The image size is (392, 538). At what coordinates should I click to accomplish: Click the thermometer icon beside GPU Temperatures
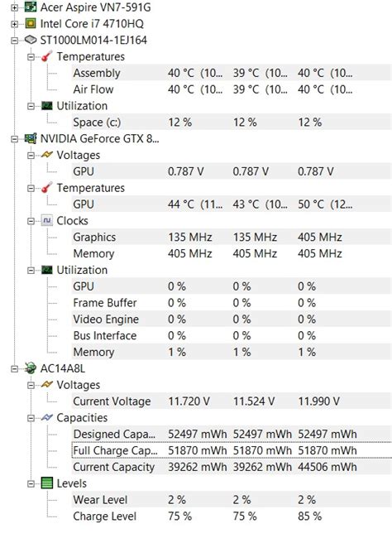pyautogui.click(x=47, y=188)
